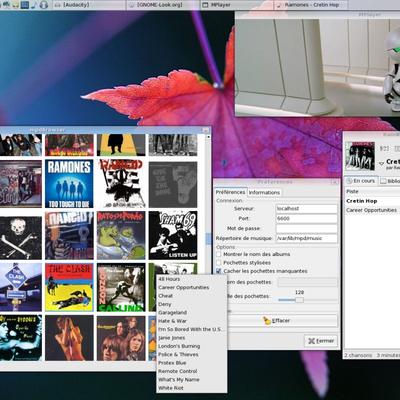Edit the Répertoire de musique path field
The height and width of the screenshot is (400, 400).
307,238
